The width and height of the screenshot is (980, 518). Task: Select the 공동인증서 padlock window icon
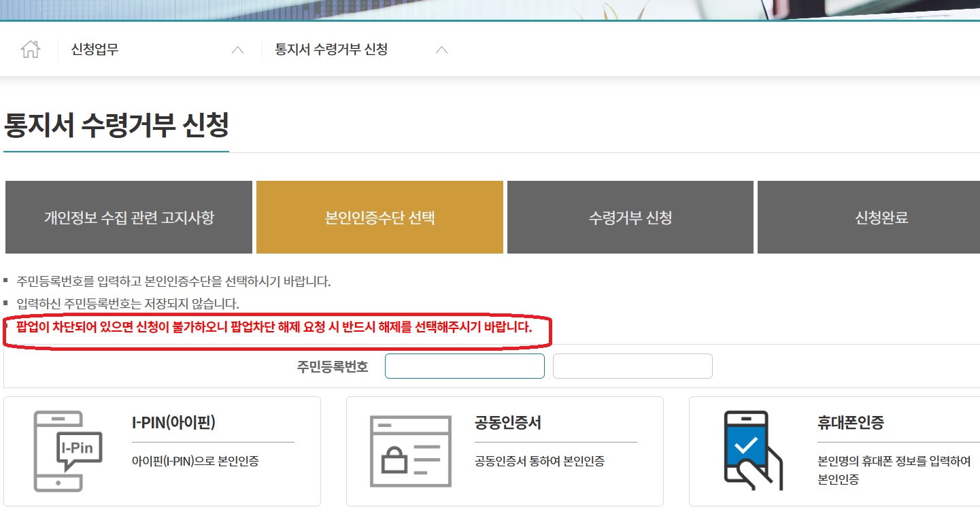coord(410,451)
